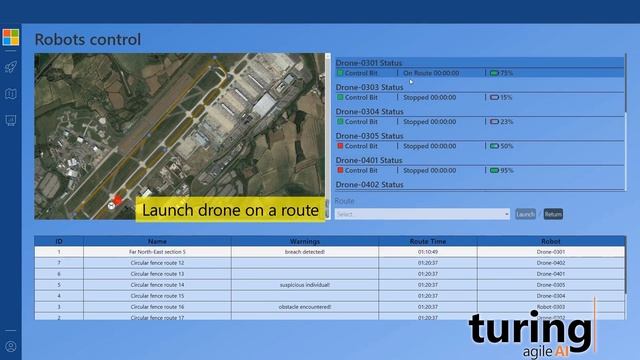Toggle Drone-0401 red Control Bit indicator
This screenshot has width=640, height=360.
click(340, 171)
